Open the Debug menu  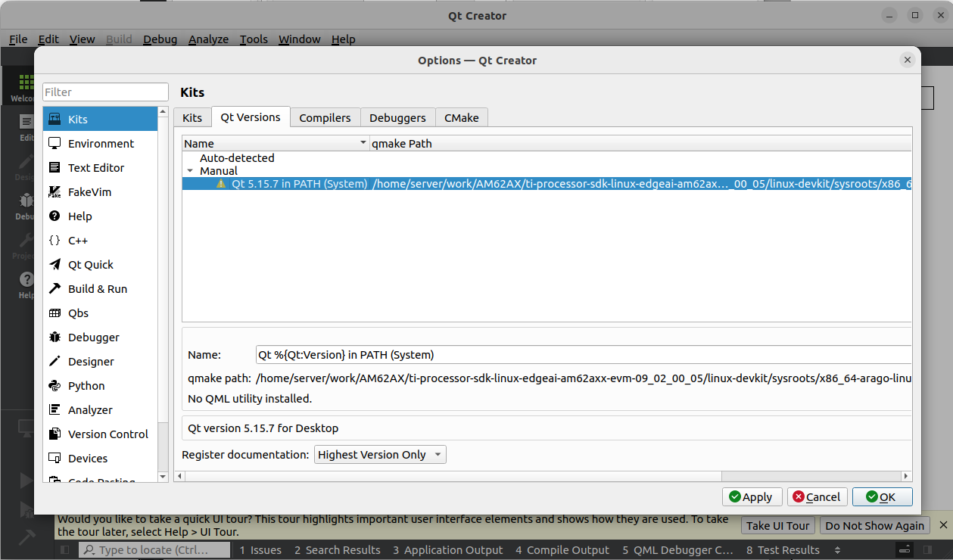(x=160, y=39)
